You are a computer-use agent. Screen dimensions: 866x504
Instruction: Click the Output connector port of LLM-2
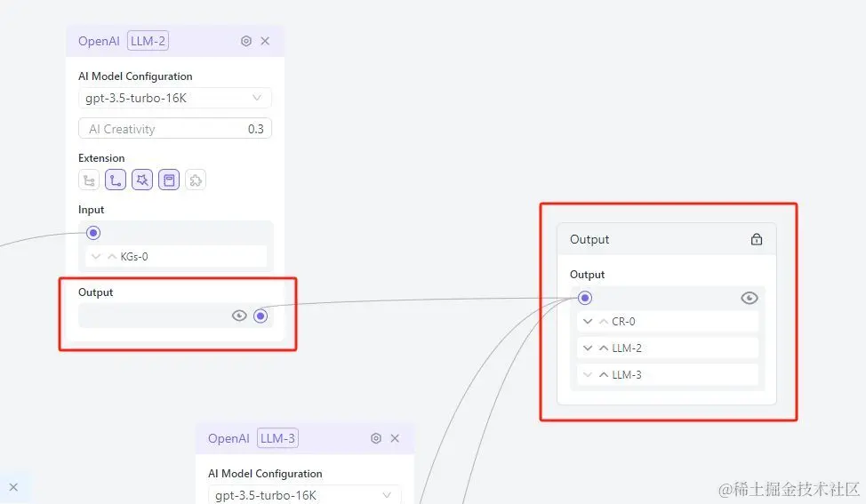(261, 316)
